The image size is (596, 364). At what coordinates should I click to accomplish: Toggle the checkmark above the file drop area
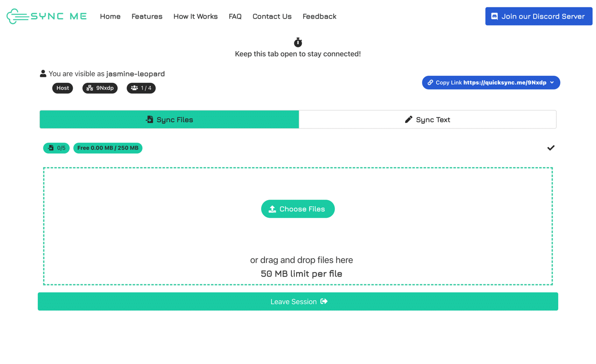pos(551,148)
